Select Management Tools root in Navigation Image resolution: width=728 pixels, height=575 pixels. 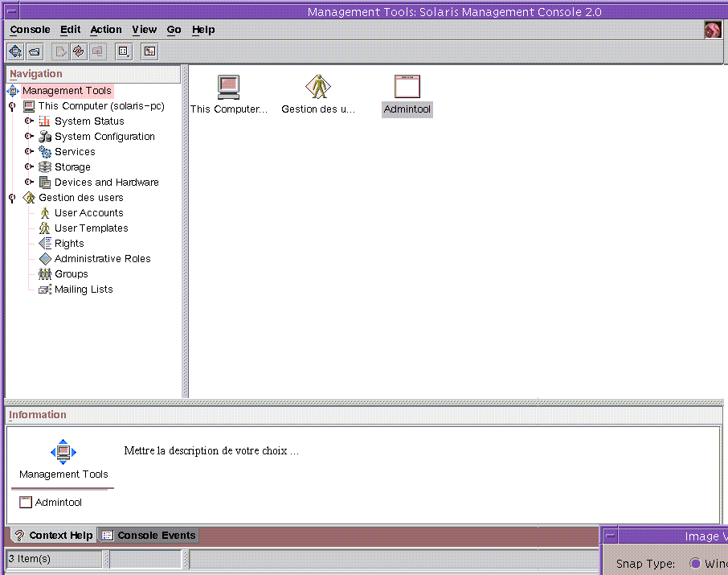pyautogui.click(x=67, y=91)
